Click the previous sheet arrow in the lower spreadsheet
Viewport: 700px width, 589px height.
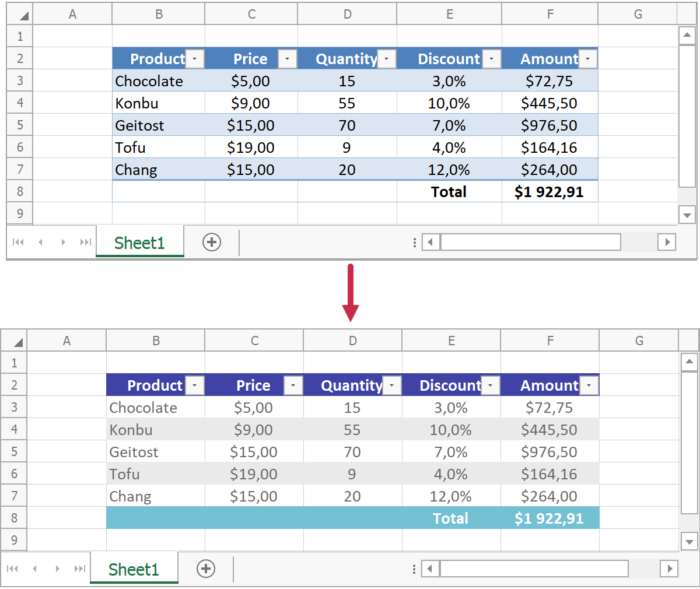(x=35, y=569)
